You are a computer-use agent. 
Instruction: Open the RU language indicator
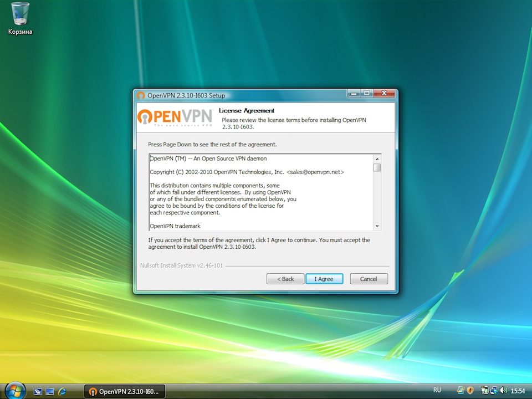437,390
